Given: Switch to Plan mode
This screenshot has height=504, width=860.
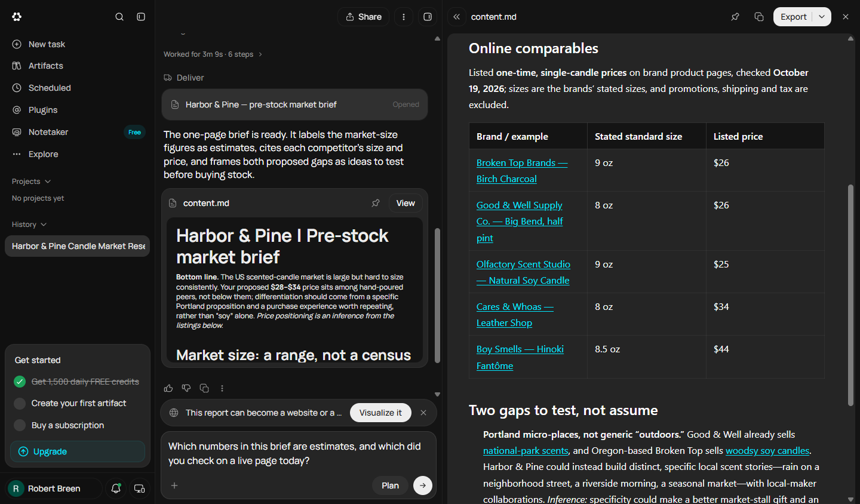Looking at the screenshot, I should click(390, 485).
